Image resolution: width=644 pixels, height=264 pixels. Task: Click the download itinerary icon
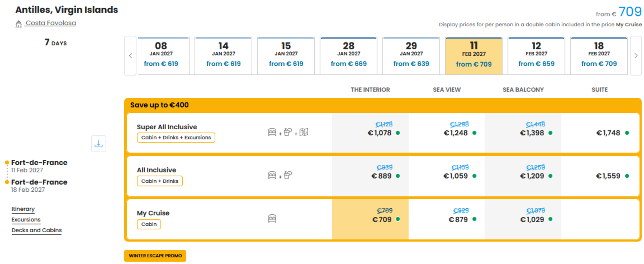[99, 144]
